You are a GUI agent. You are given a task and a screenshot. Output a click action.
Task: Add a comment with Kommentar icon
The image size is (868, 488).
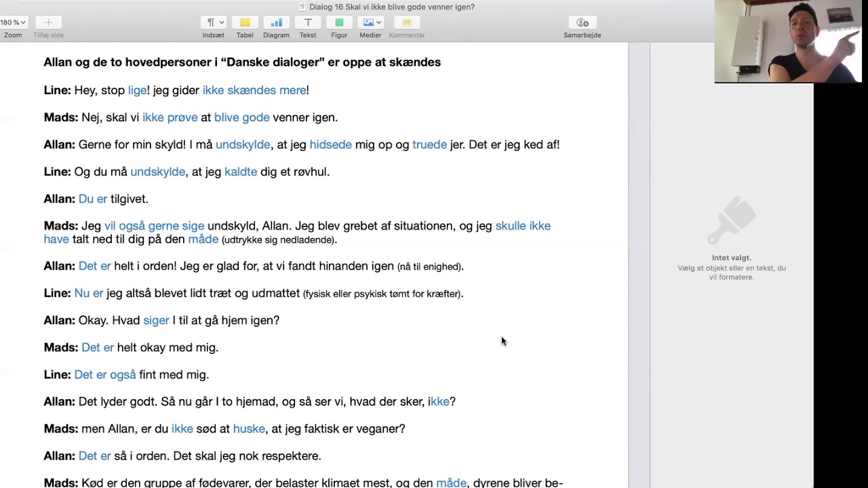tap(407, 22)
